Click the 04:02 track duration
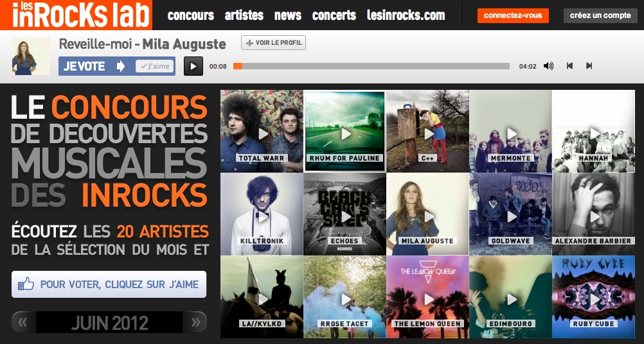This screenshot has height=344, width=644. coord(528,66)
